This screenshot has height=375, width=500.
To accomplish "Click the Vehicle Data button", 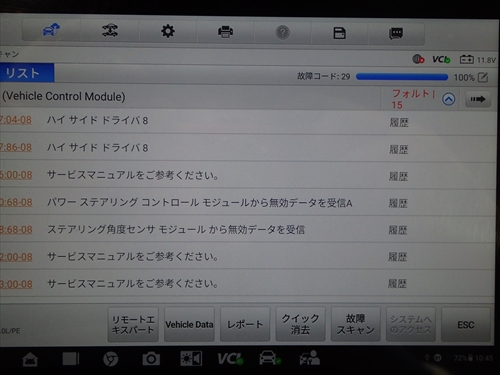I will pyautogui.click(x=189, y=324).
